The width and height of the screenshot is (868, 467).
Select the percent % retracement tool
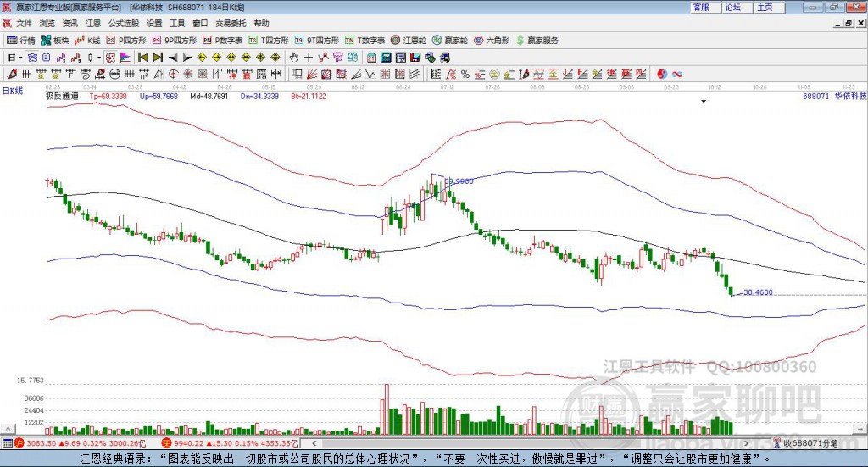[465, 74]
